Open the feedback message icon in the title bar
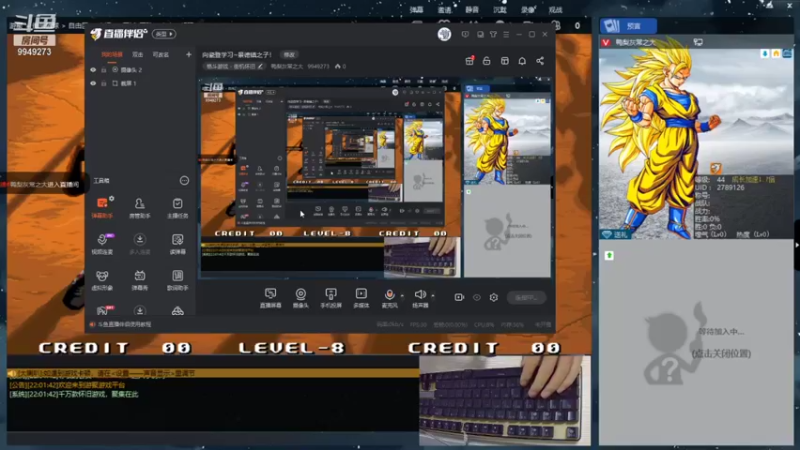Screen dimensions: 800x450 coord(465,34)
